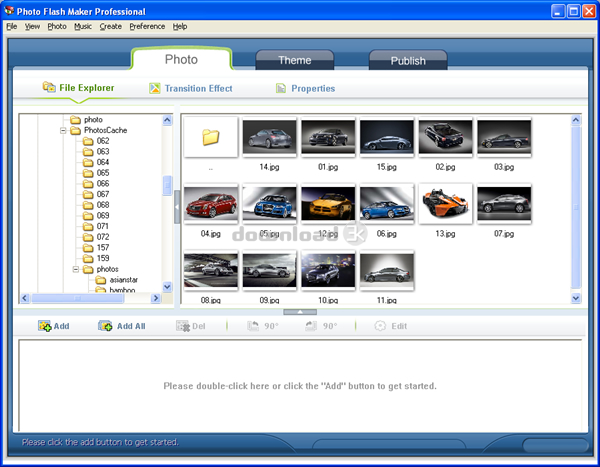Image resolution: width=600 pixels, height=467 pixels.
Task: Collapse the PhotosCache tree node
Action: (x=63, y=131)
